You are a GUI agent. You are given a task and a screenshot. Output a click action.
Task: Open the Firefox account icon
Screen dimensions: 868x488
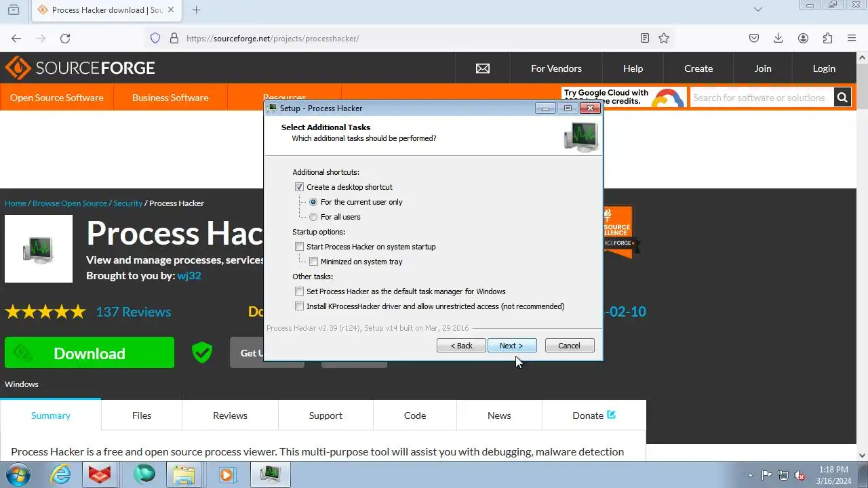(x=803, y=39)
